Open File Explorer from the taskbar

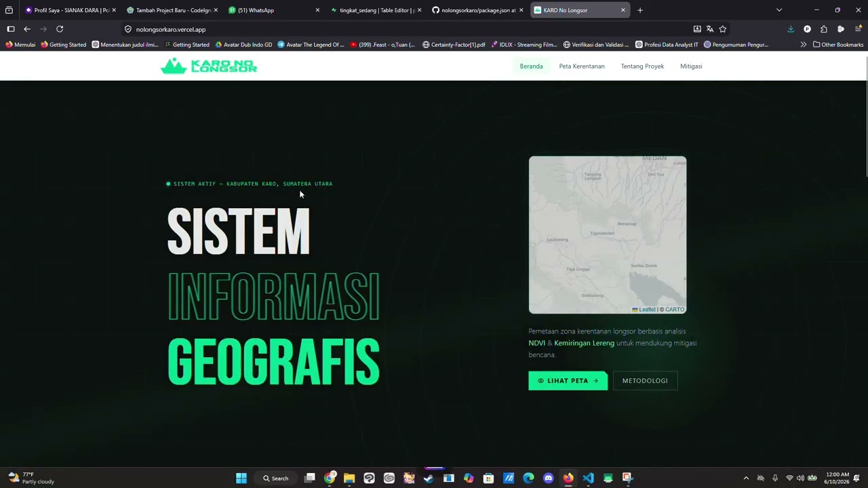[x=349, y=478]
